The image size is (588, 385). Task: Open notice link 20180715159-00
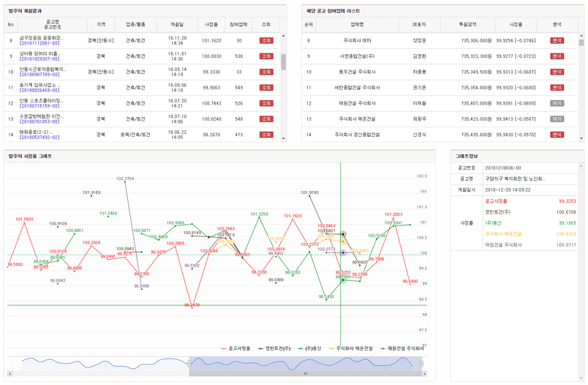[x=39, y=106]
